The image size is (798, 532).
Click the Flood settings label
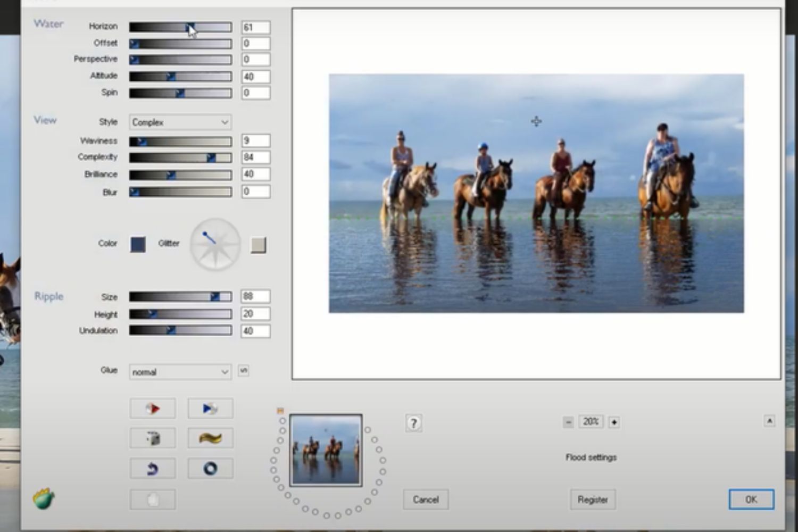click(591, 458)
